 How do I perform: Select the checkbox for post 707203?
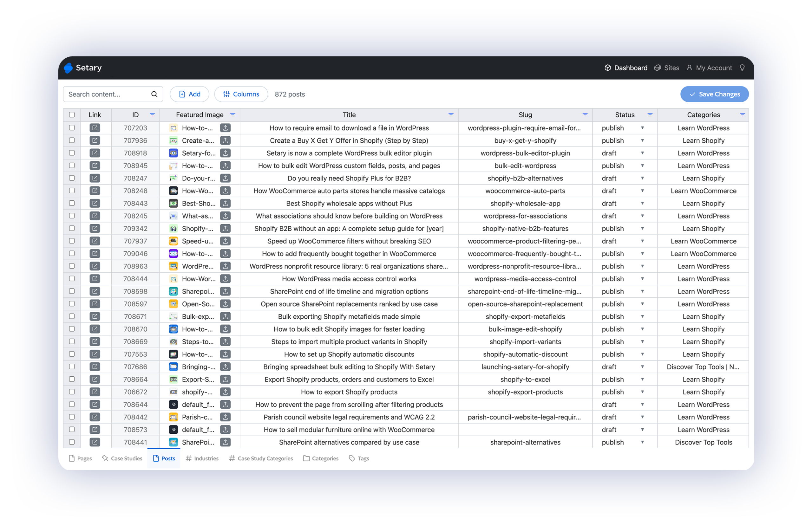point(72,127)
